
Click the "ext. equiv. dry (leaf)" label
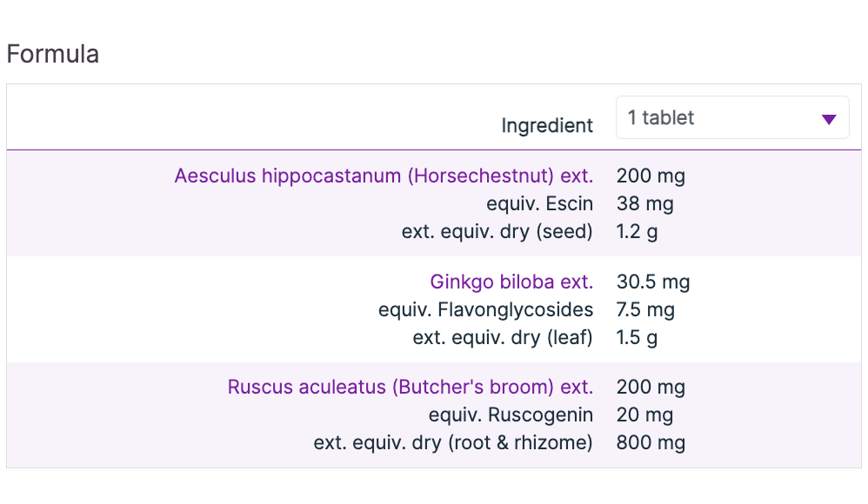click(503, 337)
